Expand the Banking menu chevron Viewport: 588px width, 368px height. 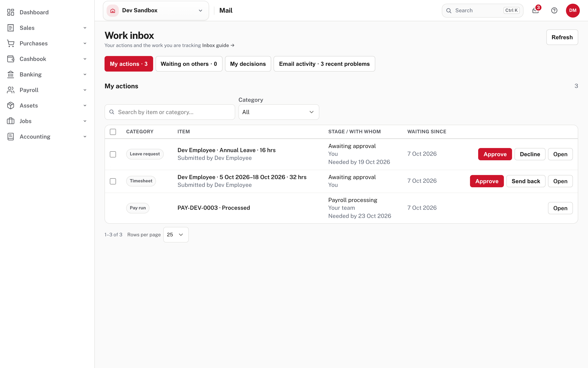click(85, 74)
